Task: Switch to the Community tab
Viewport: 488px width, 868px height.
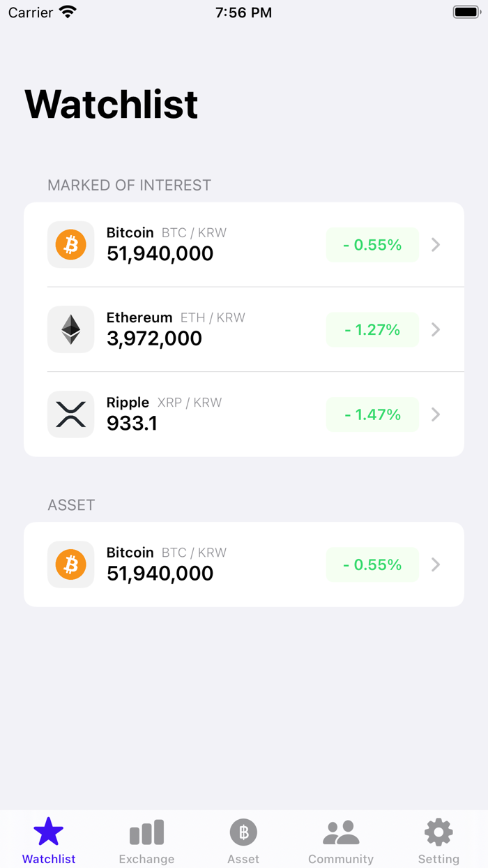Action: (341, 839)
